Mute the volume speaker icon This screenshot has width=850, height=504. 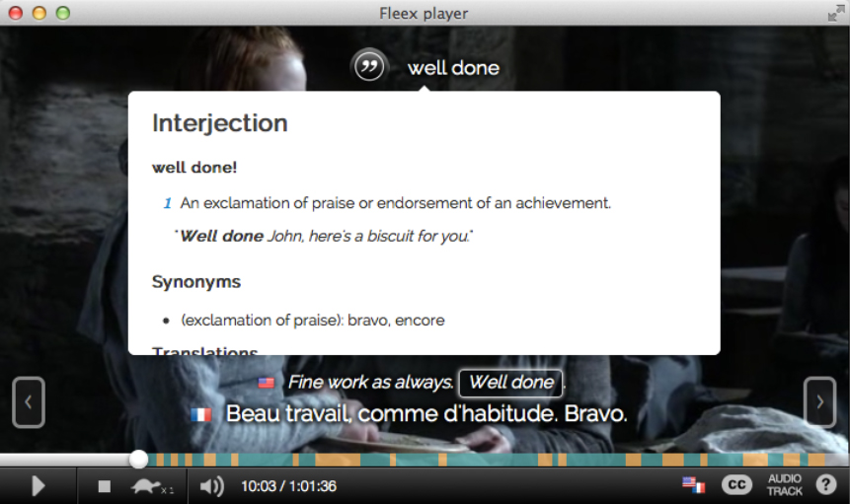tap(211, 486)
